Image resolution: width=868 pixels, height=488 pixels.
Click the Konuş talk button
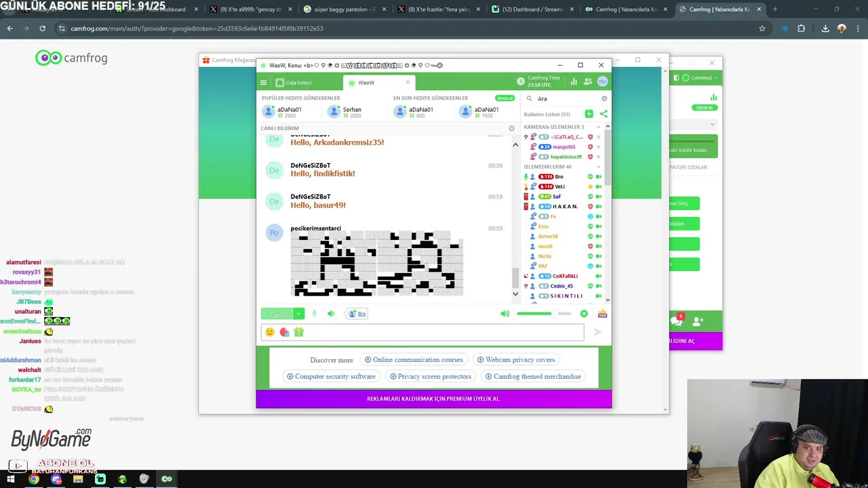click(x=277, y=314)
